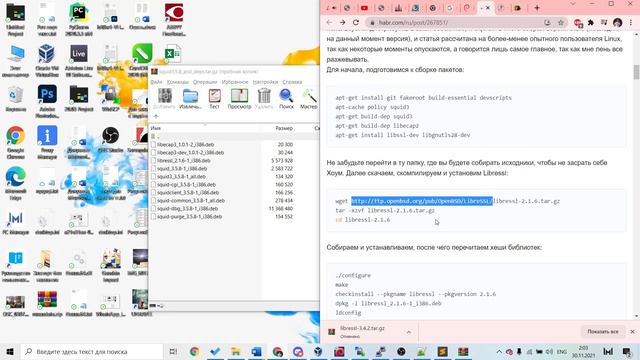Open Google Chrome desktop shortcut
Viewport: 640px width, 360px height.
click(x=16, y=142)
